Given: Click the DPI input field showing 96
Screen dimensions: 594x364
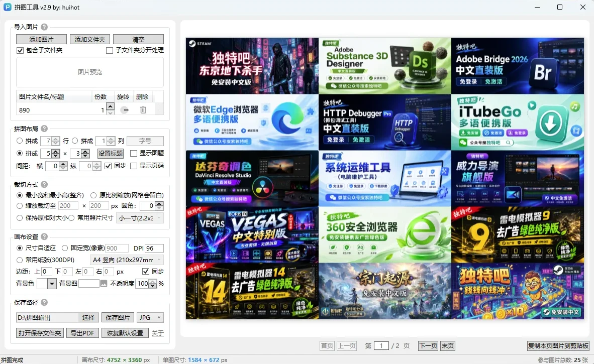Looking at the screenshot, I should click(154, 248).
